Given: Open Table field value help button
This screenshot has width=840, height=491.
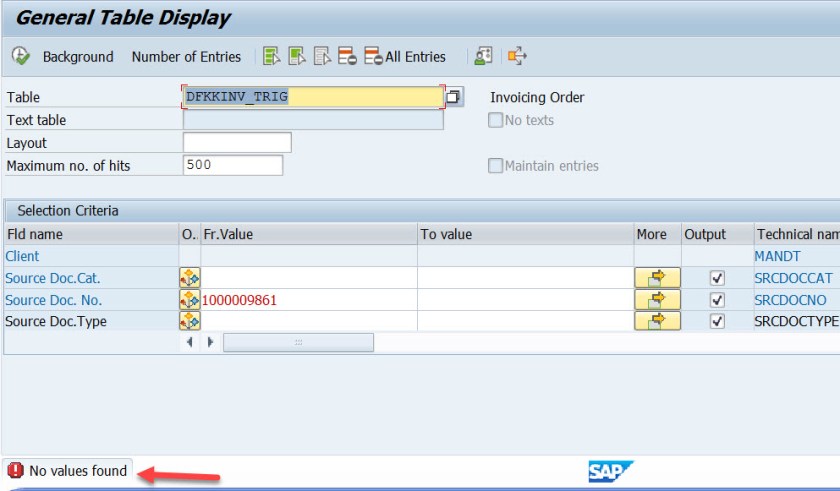Looking at the screenshot, I should (x=454, y=97).
